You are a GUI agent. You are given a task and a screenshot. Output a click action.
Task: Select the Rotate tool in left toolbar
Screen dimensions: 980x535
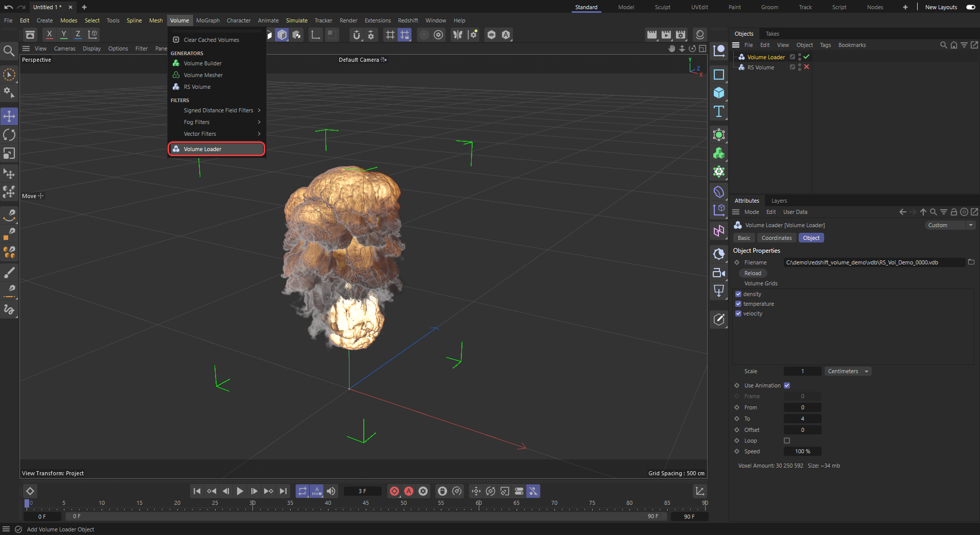tap(9, 135)
